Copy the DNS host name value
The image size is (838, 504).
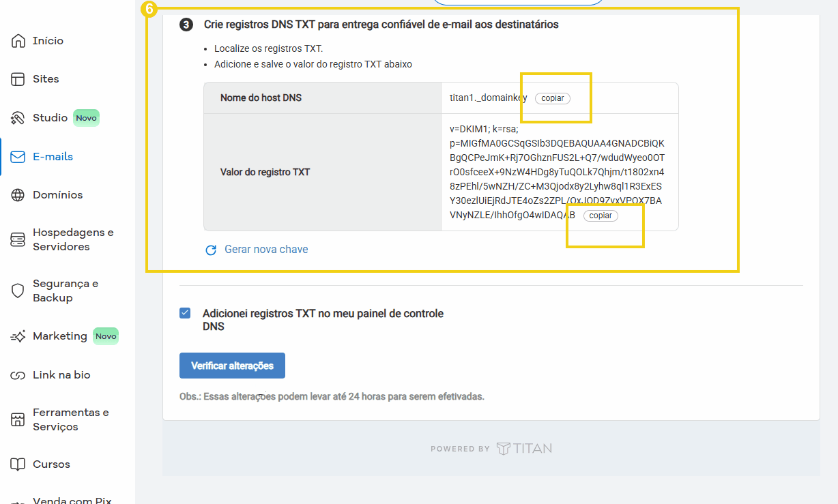click(x=553, y=98)
